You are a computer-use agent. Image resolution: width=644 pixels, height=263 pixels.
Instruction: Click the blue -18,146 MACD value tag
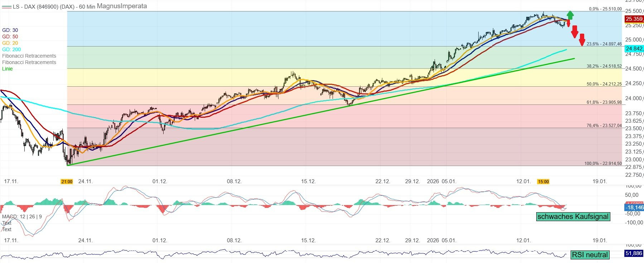pos(634,207)
